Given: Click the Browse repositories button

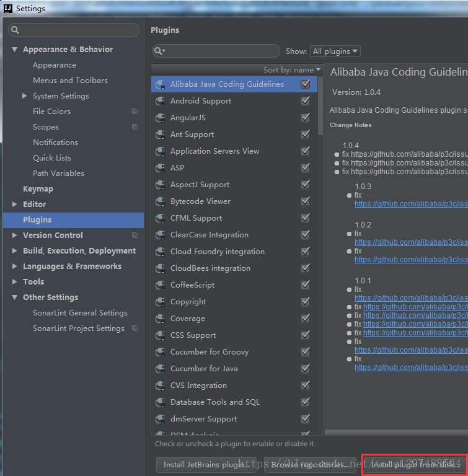Looking at the screenshot, I should 310,465.
